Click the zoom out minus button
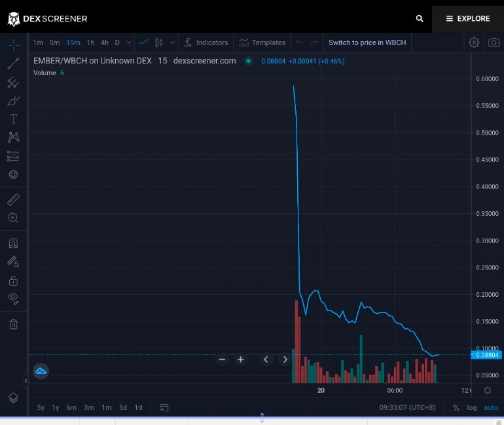The image size is (504, 425). (x=222, y=360)
